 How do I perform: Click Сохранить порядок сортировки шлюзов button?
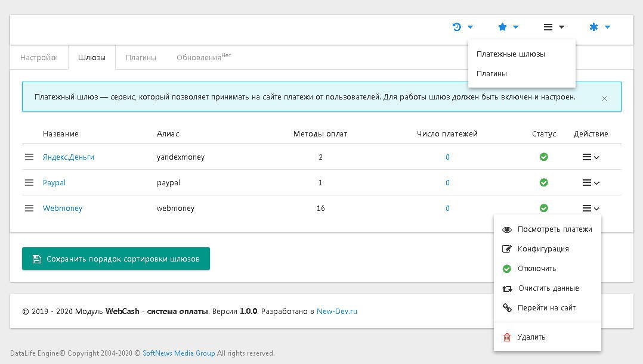pos(116,259)
